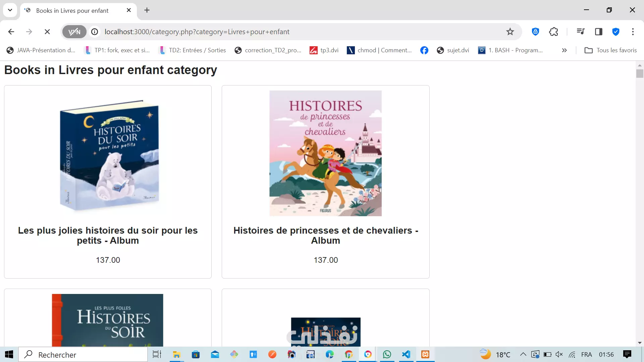Click the blue shield checkmark icon
644x362 pixels.
click(616, 32)
